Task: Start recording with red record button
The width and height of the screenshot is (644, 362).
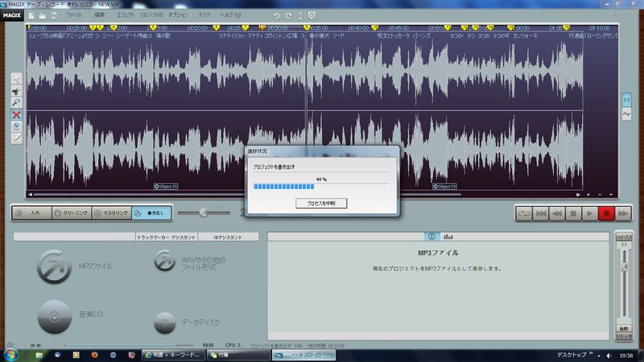Action: click(x=607, y=213)
